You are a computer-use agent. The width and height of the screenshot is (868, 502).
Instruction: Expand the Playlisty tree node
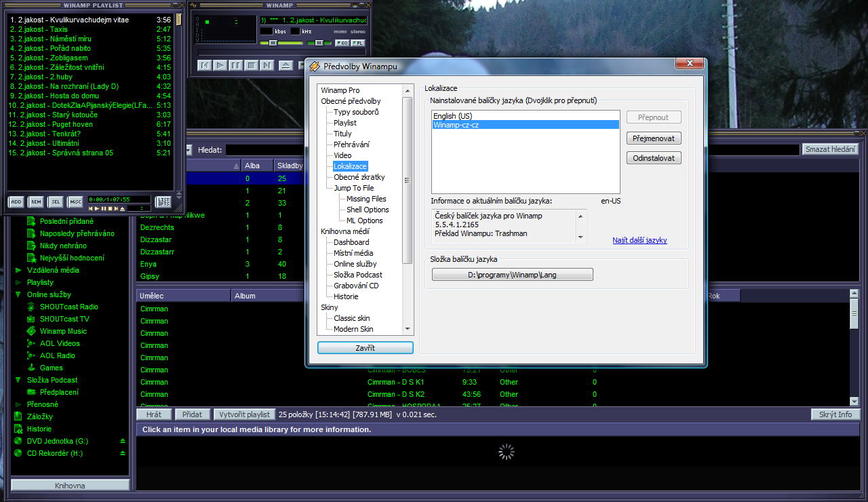click(x=18, y=282)
